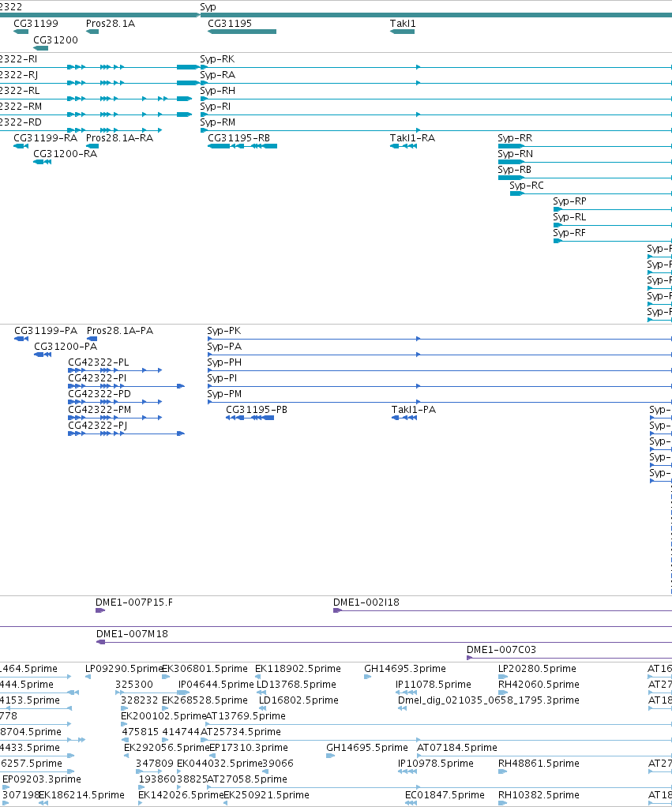Open the Syp-PH protein feature
This screenshot has height=807, width=672.
(x=439, y=370)
